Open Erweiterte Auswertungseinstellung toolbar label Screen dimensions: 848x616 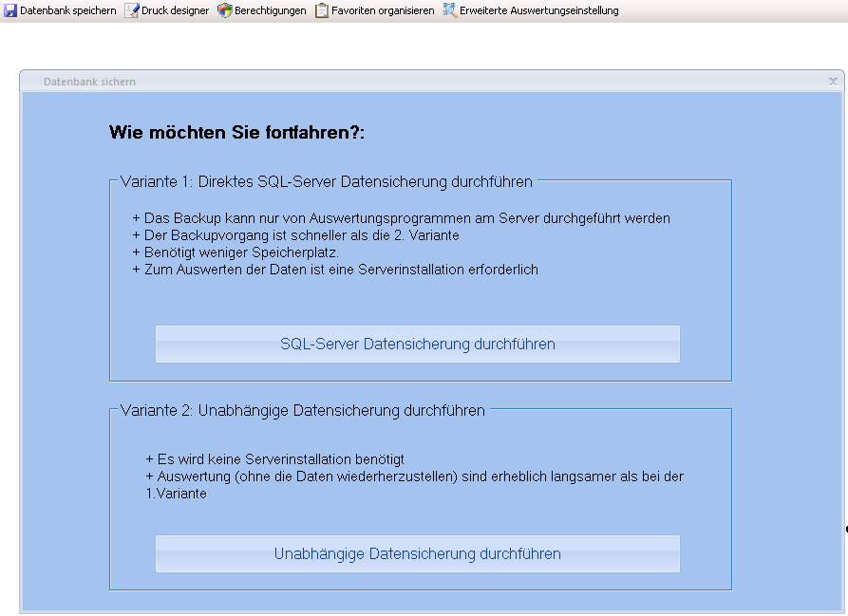[x=538, y=10]
